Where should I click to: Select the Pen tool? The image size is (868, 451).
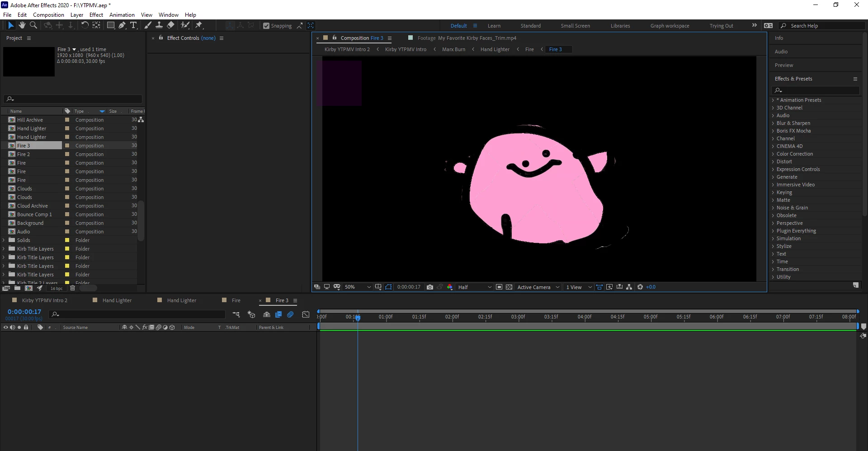pos(122,25)
